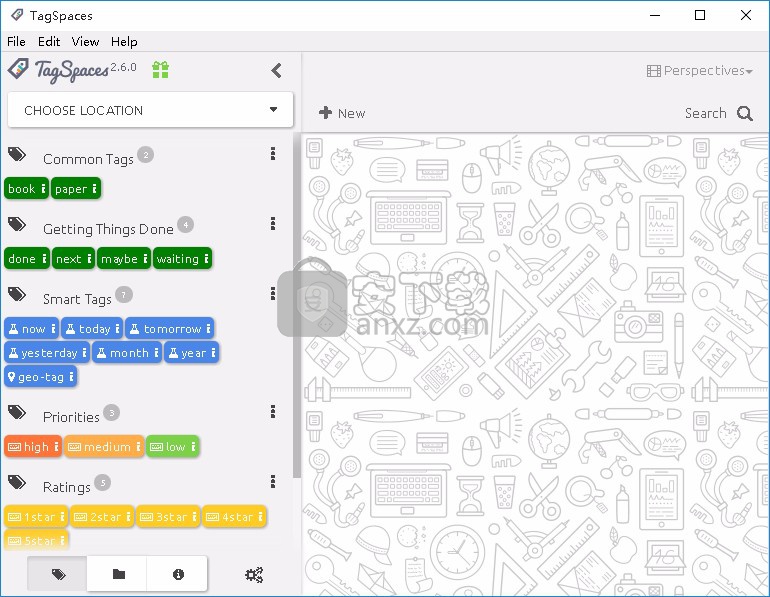
Task: Open the Search magnifier icon
Action: 744,113
